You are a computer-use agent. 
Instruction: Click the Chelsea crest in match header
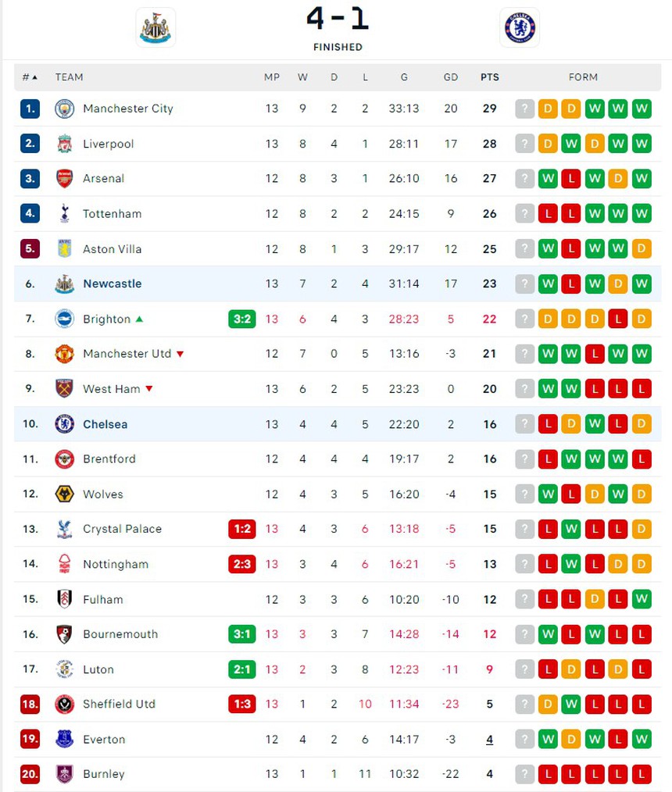(x=520, y=28)
